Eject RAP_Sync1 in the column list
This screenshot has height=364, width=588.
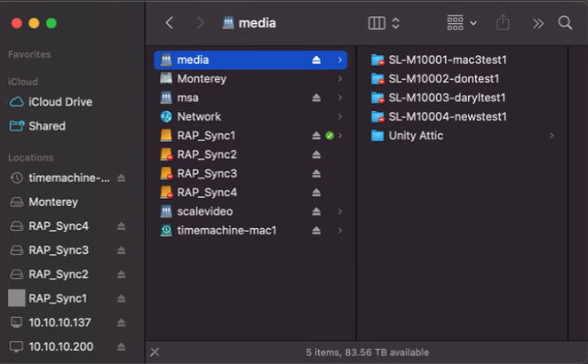(x=316, y=136)
